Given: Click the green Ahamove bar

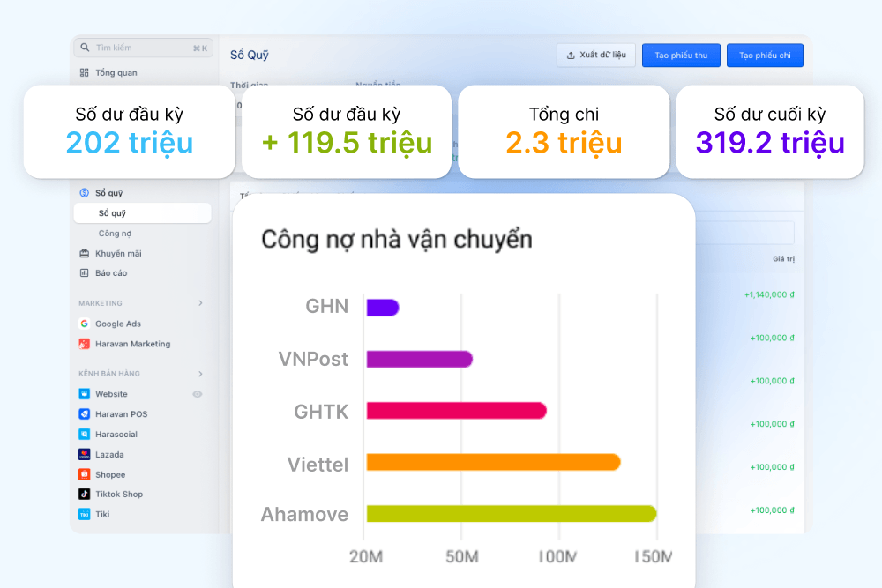Looking at the screenshot, I should point(512,514).
